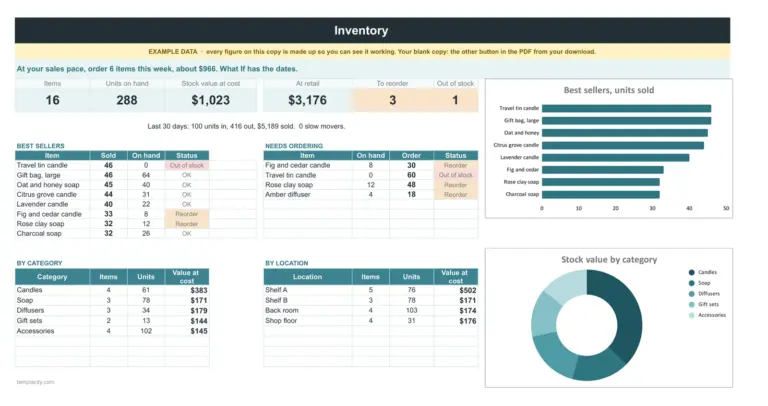Select the Accessories row in By Category table
This screenshot has width=768, height=406.
112,331
